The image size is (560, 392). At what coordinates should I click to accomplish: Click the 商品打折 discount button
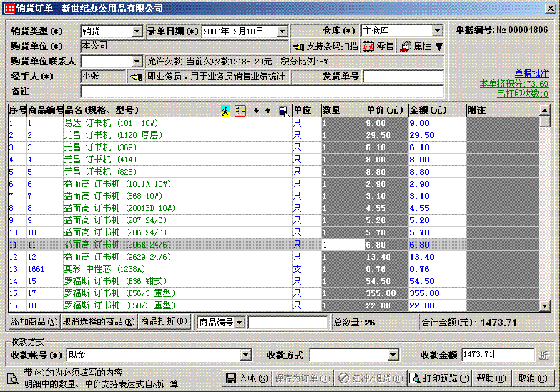pyautogui.click(x=164, y=322)
